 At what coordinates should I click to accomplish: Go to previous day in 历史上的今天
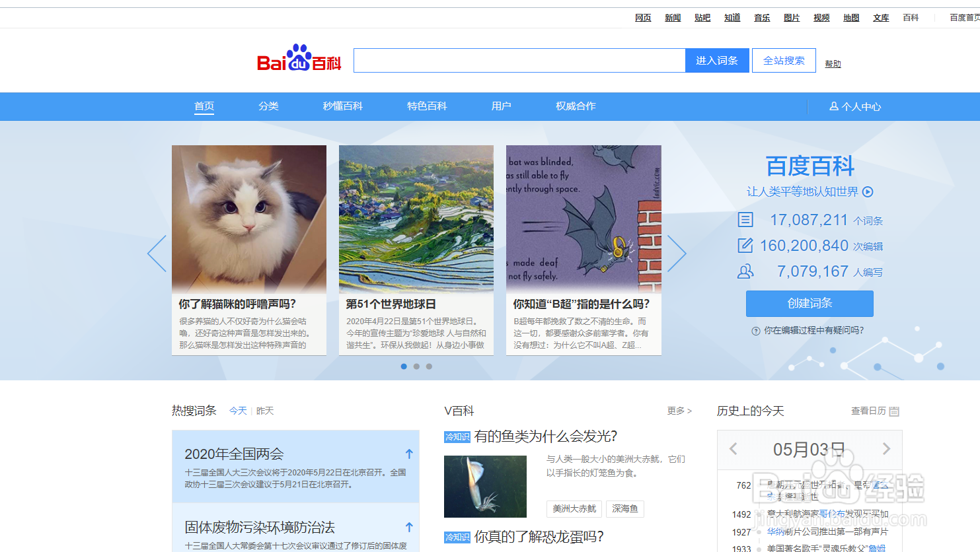734,449
